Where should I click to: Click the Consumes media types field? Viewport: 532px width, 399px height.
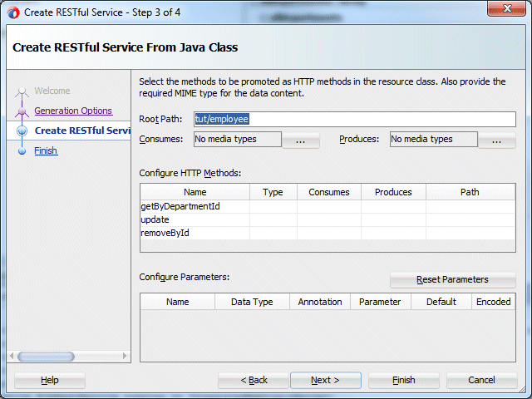click(x=238, y=139)
